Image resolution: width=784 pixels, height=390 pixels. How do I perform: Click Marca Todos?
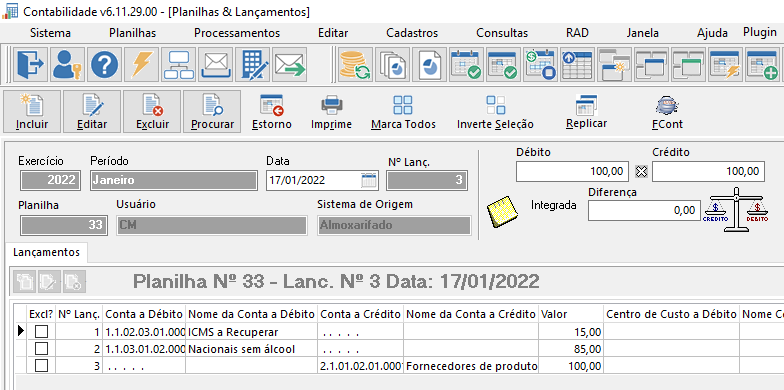pos(403,112)
